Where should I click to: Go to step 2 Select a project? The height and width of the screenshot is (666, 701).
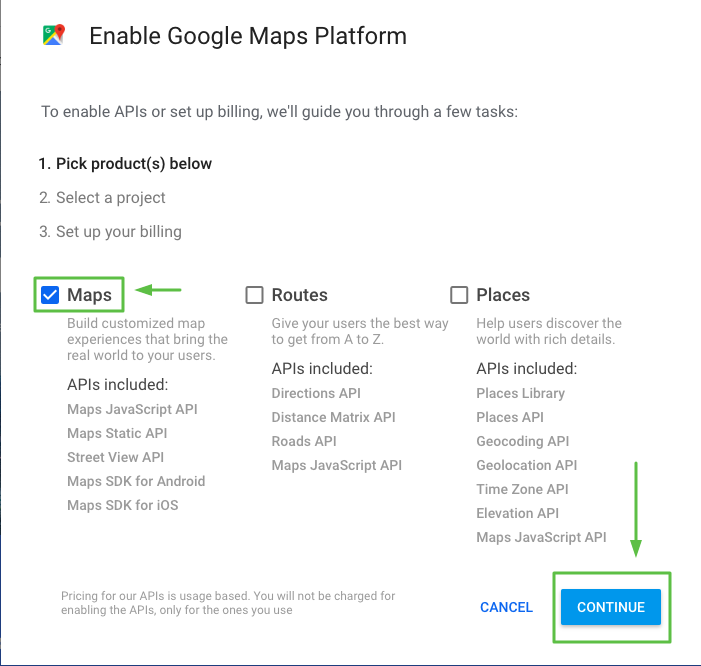(x=102, y=197)
